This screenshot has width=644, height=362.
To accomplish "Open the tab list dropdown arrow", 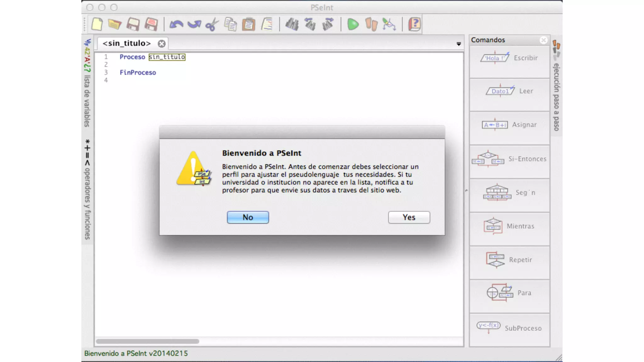I will [459, 44].
